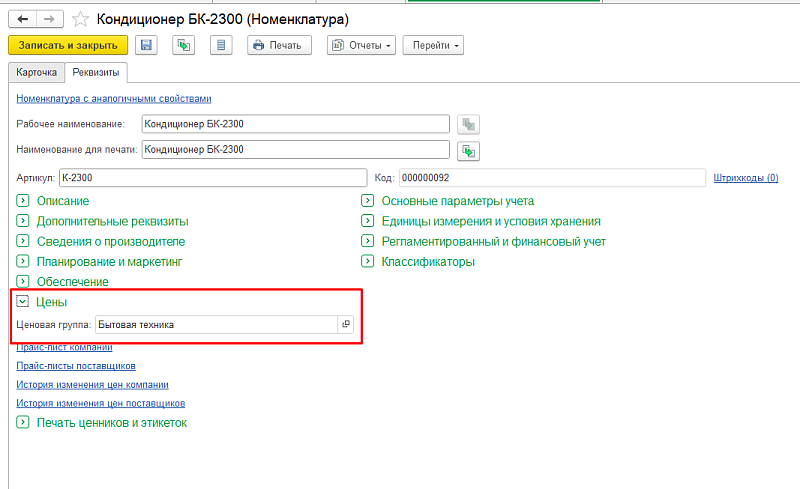Click into the Артикул input field
This screenshot has height=489, width=800.
212,177
